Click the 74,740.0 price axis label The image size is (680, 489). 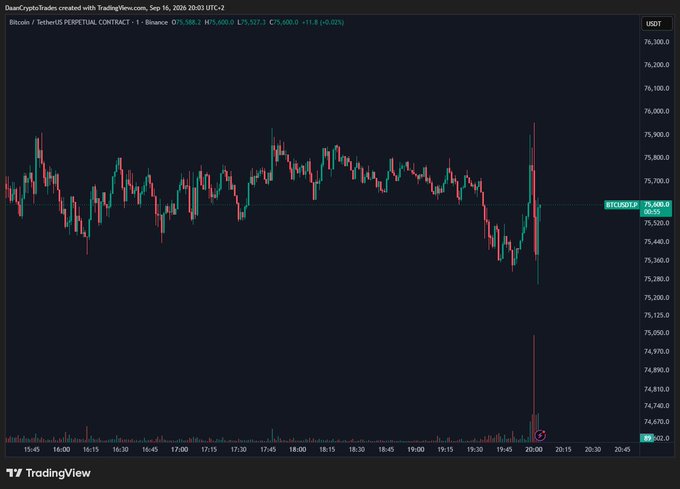[x=656, y=405]
